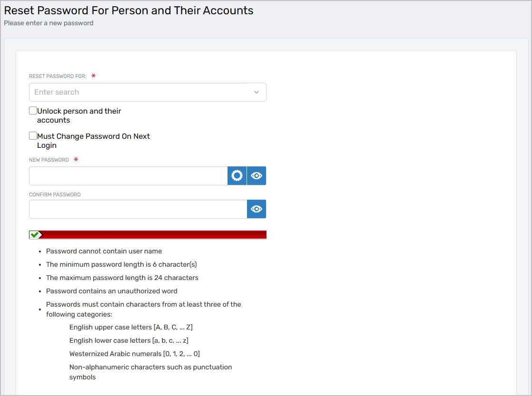Viewport: 532px width, 396px height.
Task: Click "Password contains an unauthorized word" text
Action: coord(112,290)
